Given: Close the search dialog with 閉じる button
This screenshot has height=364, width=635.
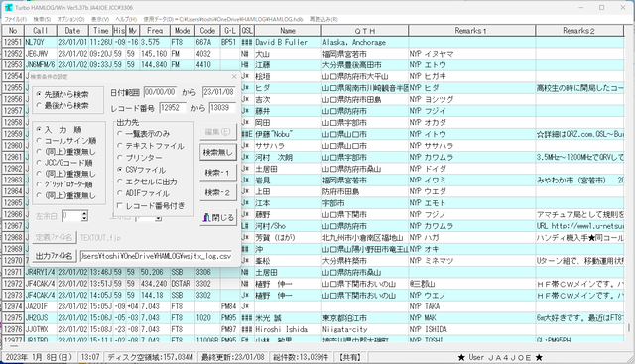Looking at the screenshot, I should coord(218,217).
